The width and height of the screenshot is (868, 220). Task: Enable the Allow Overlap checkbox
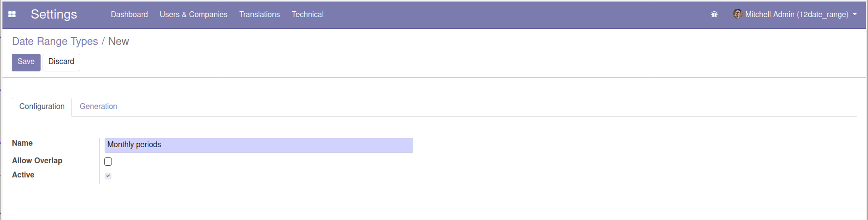pyautogui.click(x=108, y=162)
